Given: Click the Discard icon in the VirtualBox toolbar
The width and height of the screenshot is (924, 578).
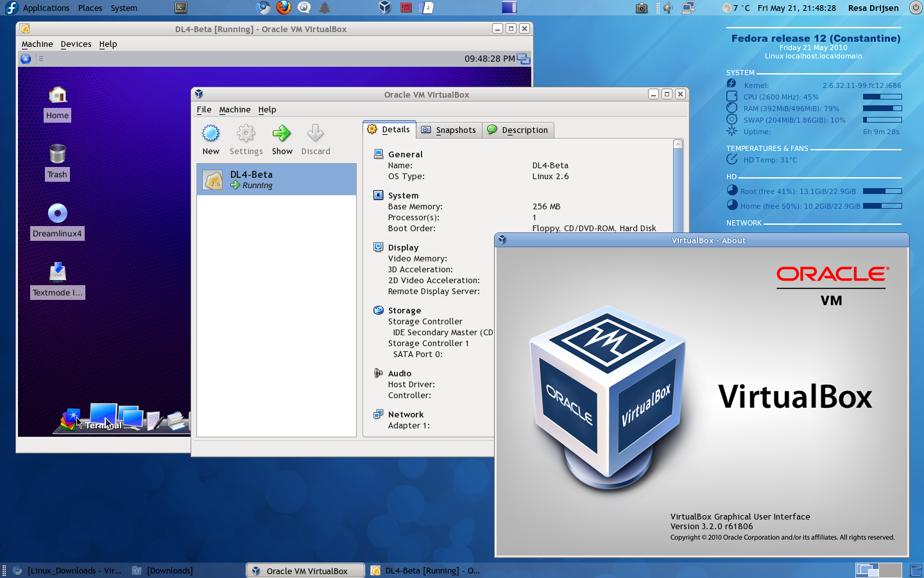Looking at the screenshot, I should [315, 134].
